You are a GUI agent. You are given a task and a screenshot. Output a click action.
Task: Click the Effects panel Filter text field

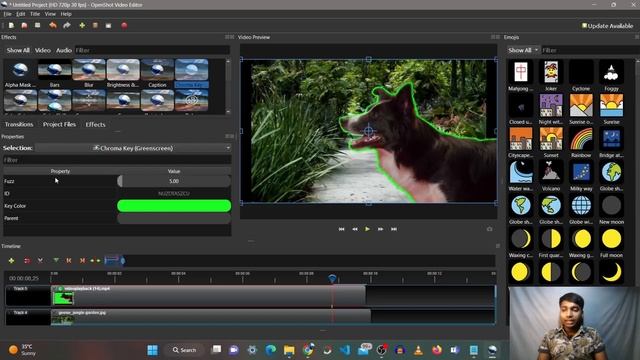[x=152, y=50]
